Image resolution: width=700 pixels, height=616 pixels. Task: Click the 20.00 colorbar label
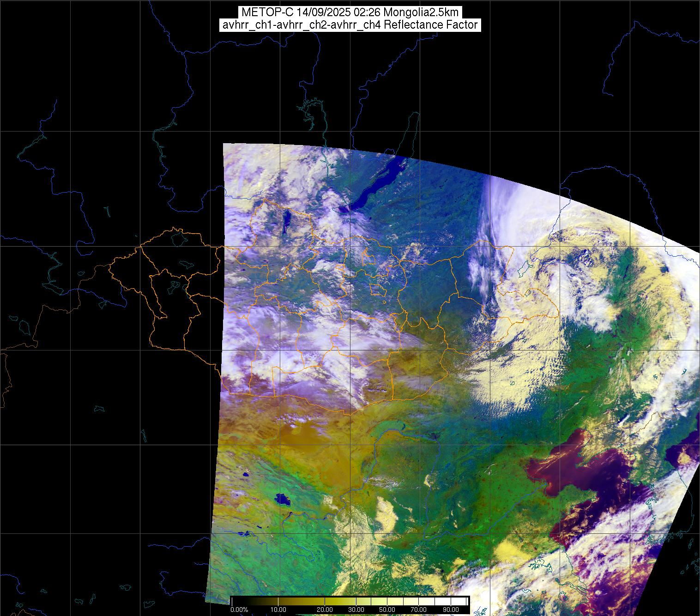point(326,610)
